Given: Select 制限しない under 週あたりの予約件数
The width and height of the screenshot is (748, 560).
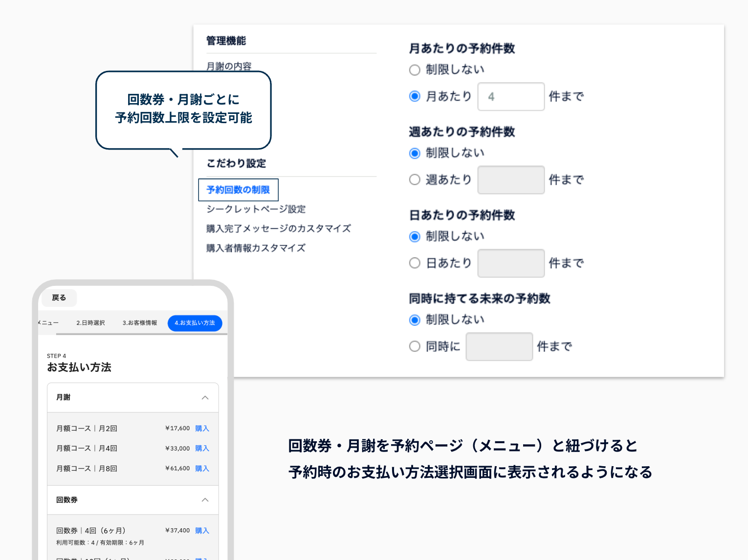Looking at the screenshot, I should 415,153.
